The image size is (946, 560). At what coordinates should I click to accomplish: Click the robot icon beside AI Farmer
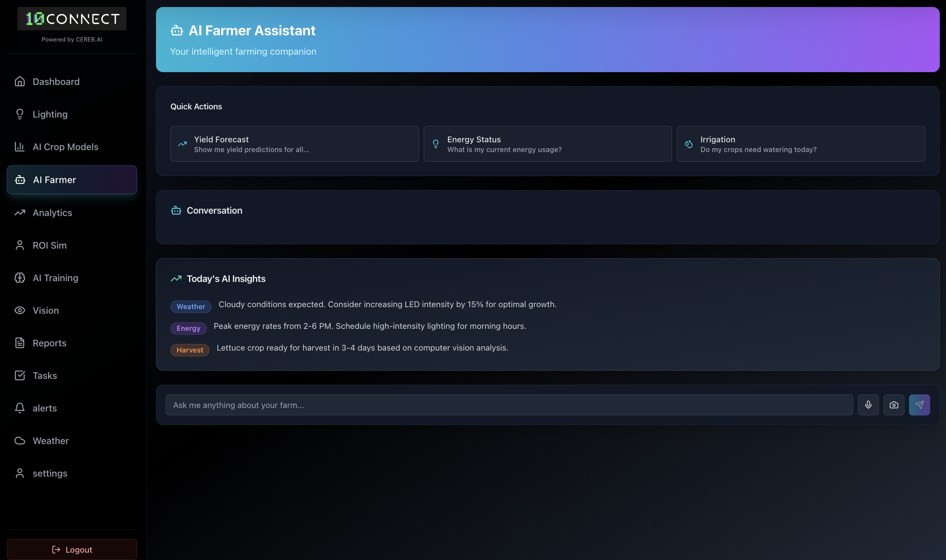point(20,180)
